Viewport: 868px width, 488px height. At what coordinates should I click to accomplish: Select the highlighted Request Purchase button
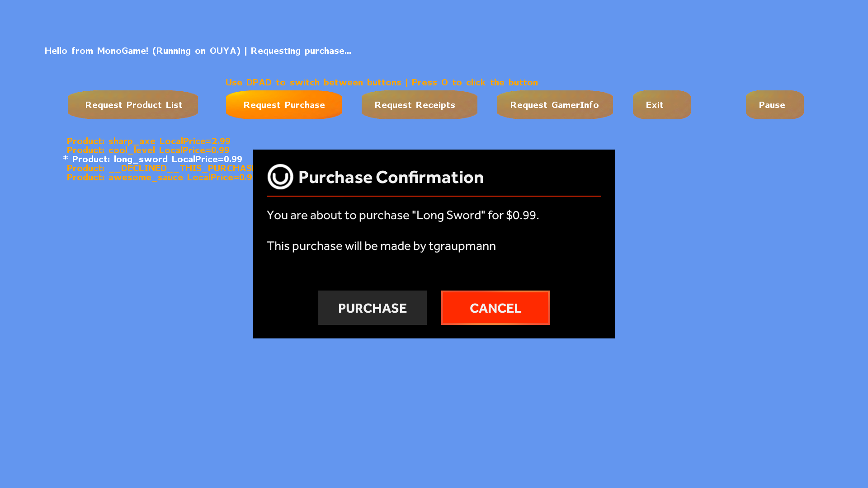coord(284,105)
